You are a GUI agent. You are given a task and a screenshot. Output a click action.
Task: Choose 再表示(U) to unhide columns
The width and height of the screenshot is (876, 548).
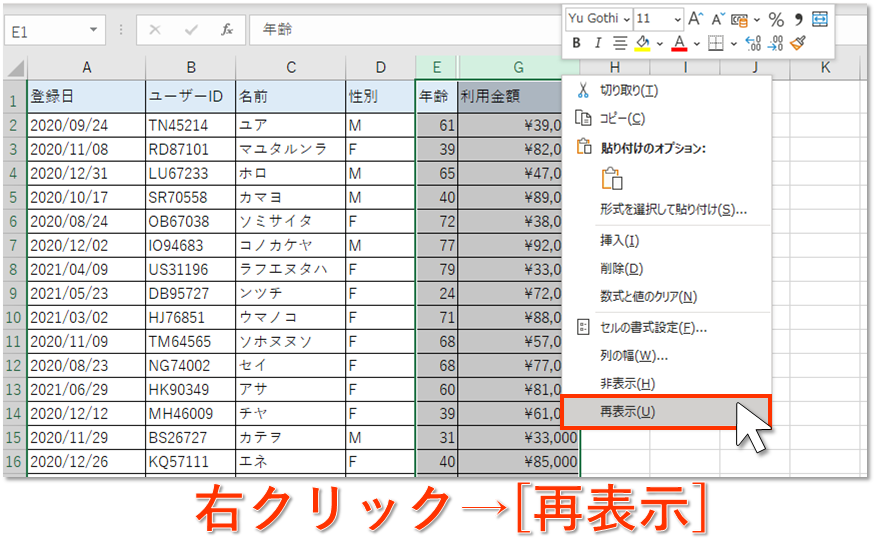tap(666, 412)
